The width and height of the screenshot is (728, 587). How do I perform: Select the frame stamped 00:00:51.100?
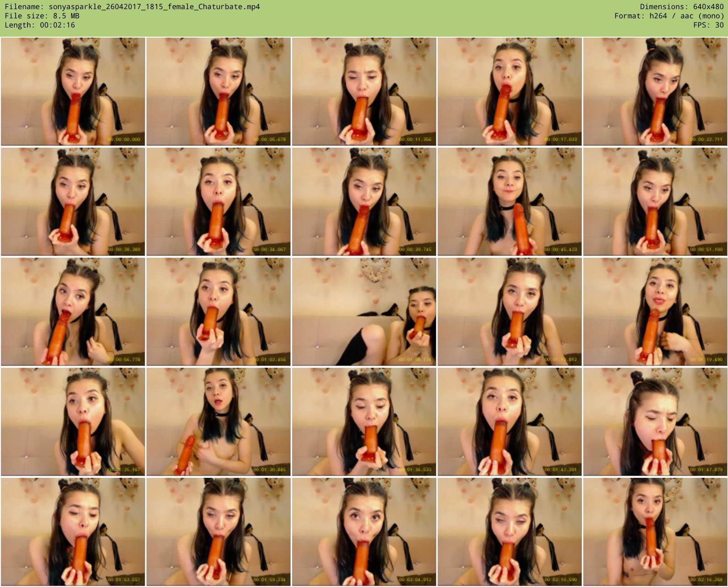[655, 202]
